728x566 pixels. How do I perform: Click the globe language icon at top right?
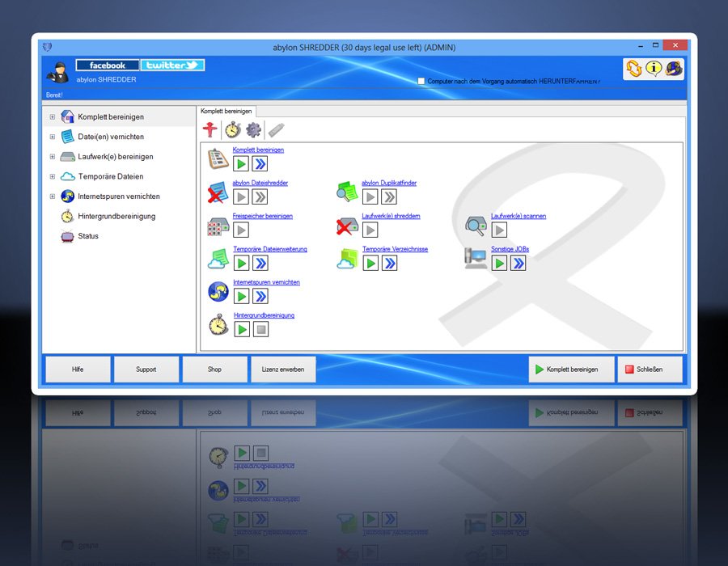point(674,69)
